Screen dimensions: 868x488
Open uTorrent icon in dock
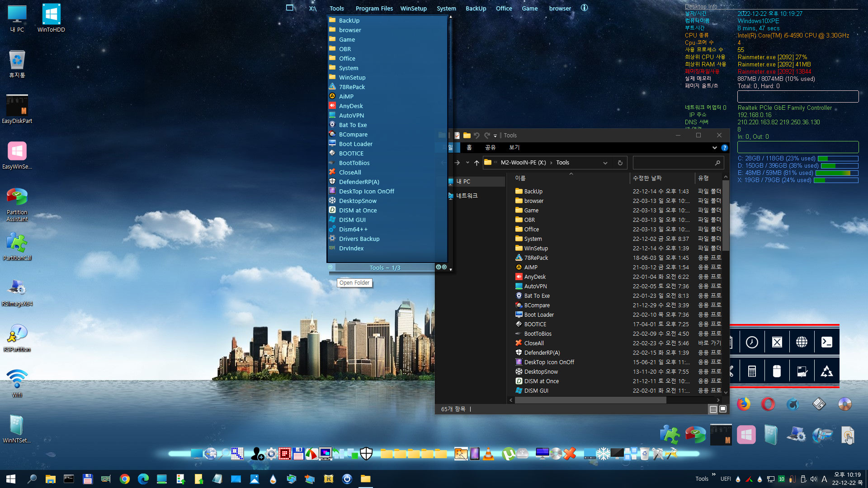click(508, 454)
